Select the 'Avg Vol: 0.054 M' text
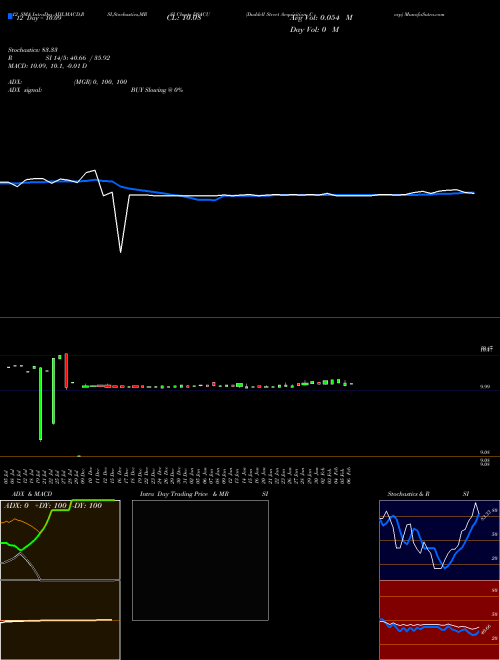 (321, 18)
